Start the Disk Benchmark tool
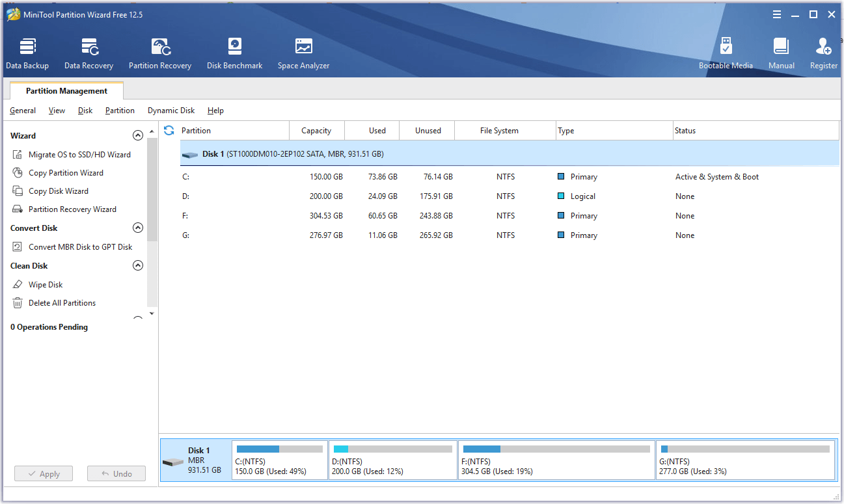Screen dimensions: 844x504 coord(234,53)
